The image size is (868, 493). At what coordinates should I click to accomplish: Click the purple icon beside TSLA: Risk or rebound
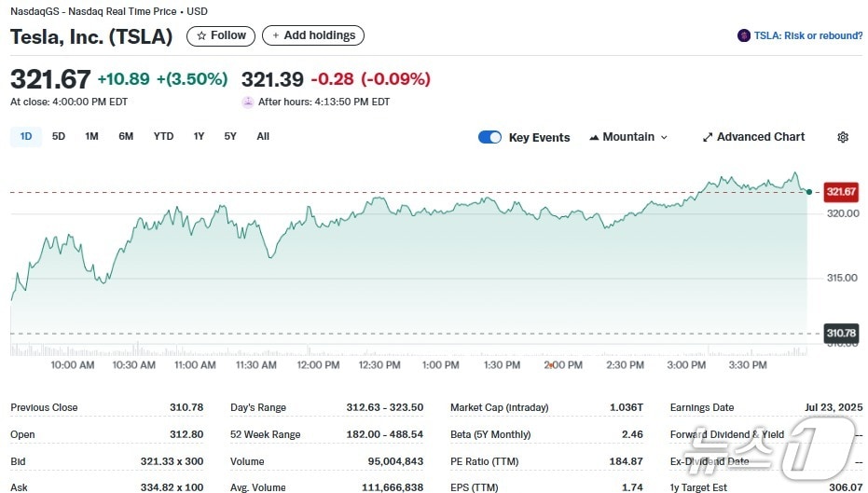tap(743, 35)
